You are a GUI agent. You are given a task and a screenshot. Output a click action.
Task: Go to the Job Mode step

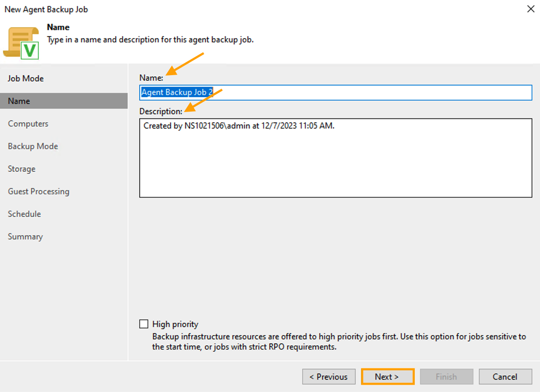tap(26, 79)
